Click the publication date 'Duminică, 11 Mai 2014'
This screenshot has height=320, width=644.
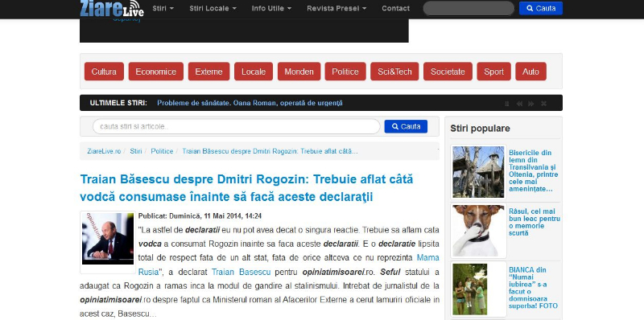tap(215, 215)
